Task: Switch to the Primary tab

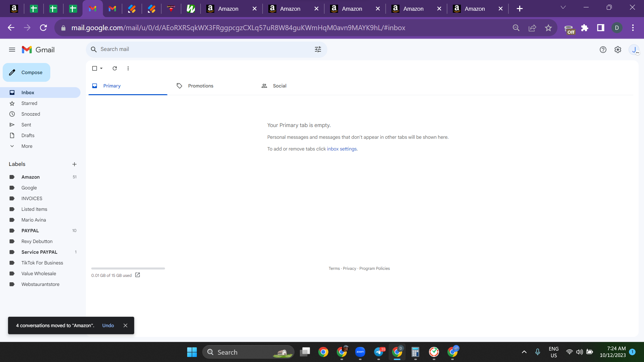Action: tap(128, 86)
